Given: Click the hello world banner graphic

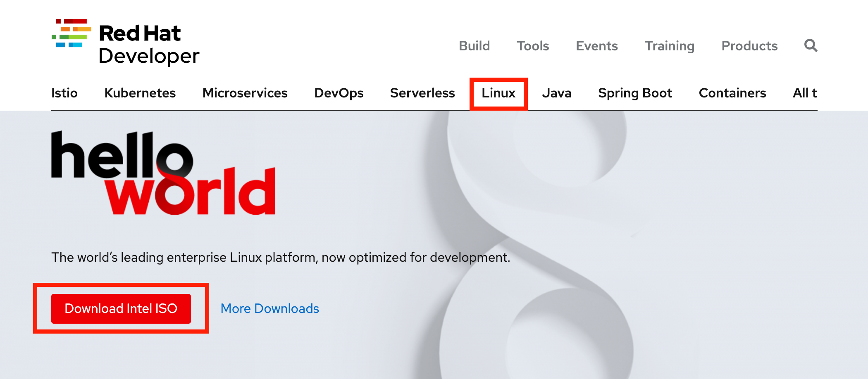Looking at the screenshot, I should click(x=163, y=173).
